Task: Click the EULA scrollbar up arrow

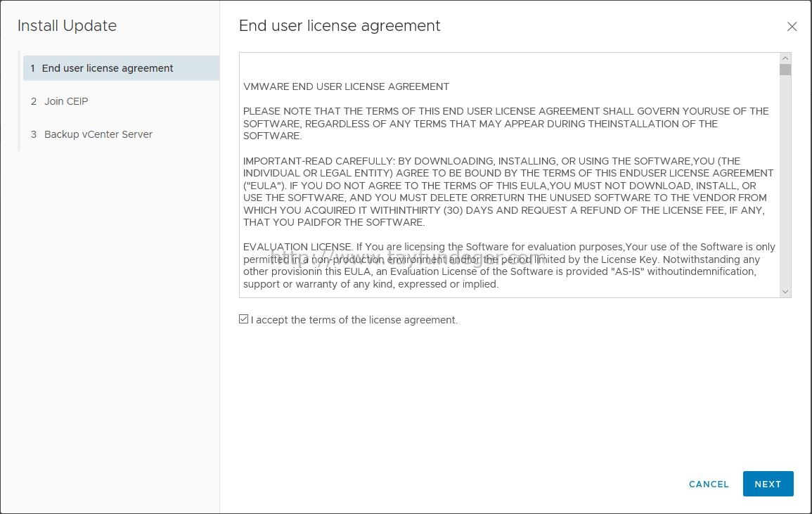Action: point(785,58)
